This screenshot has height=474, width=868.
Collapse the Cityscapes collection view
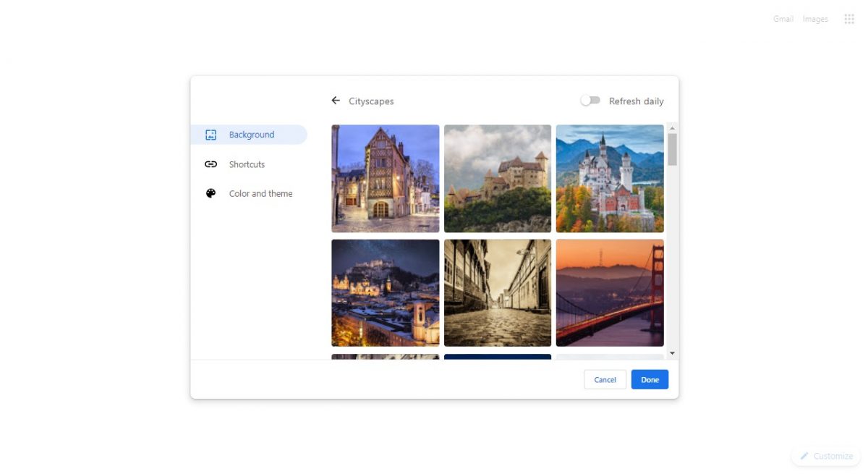[x=336, y=101]
